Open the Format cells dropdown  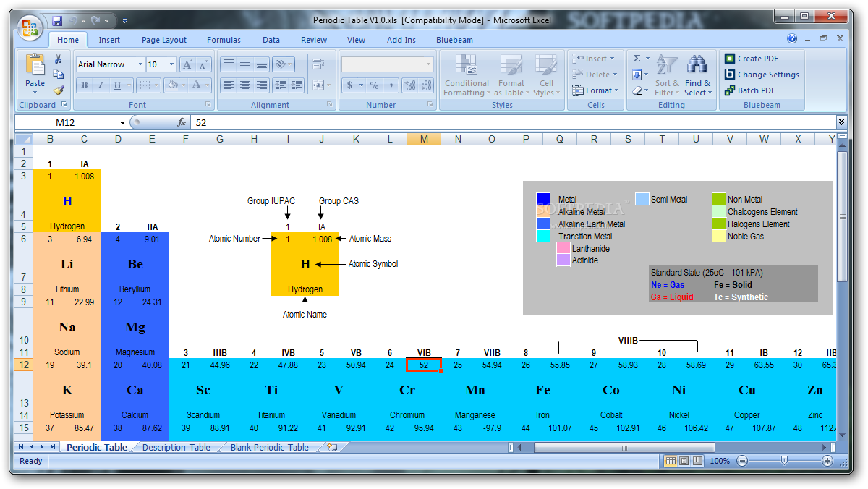(x=596, y=90)
